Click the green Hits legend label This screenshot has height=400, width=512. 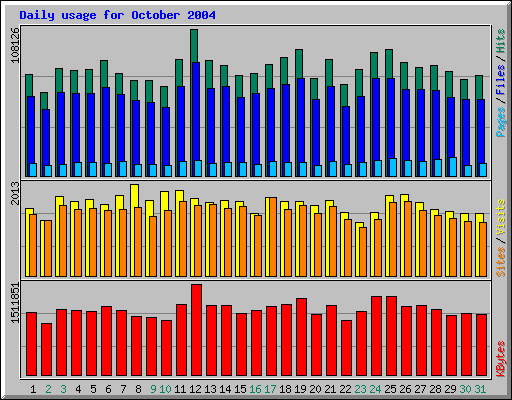pyautogui.click(x=501, y=41)
